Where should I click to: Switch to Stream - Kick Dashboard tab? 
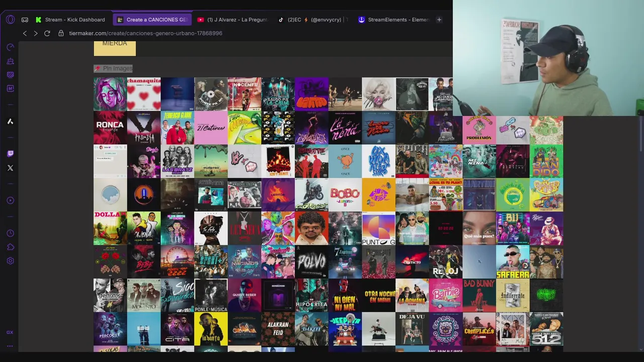click(x=70, y=20)
